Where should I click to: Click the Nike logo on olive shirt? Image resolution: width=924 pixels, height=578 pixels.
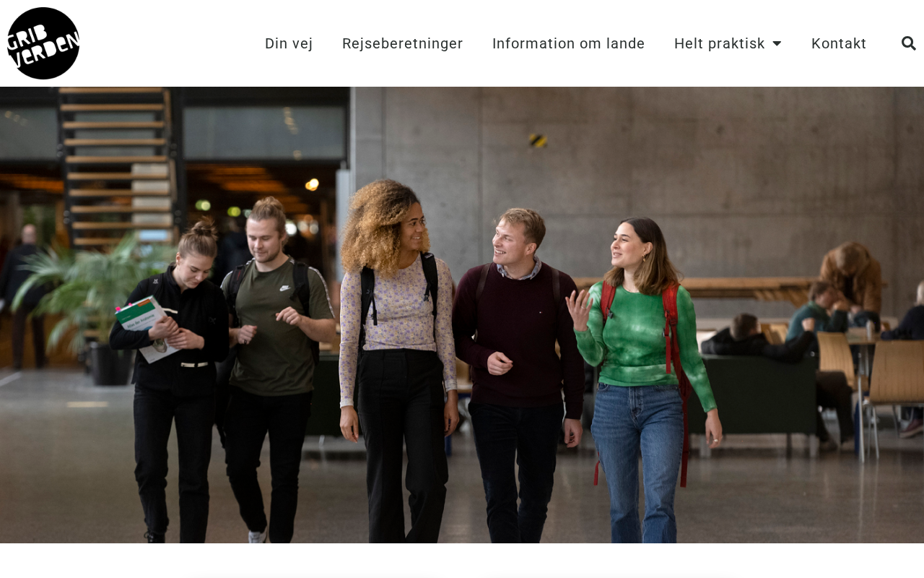286,288
